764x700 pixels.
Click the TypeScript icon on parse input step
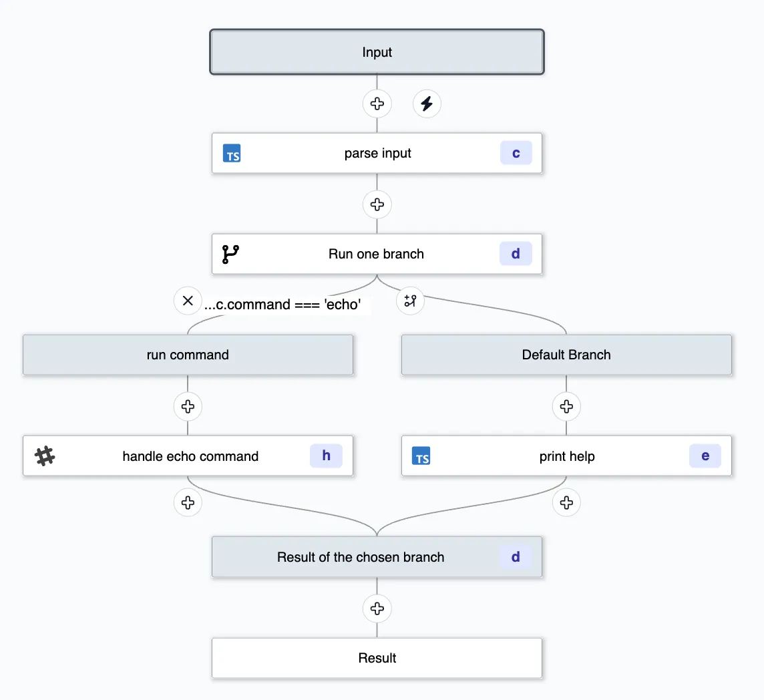[x=232, y=154]
